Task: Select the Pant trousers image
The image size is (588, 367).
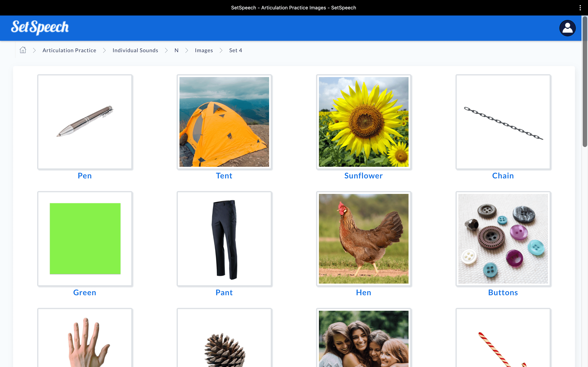Action: 224,239
